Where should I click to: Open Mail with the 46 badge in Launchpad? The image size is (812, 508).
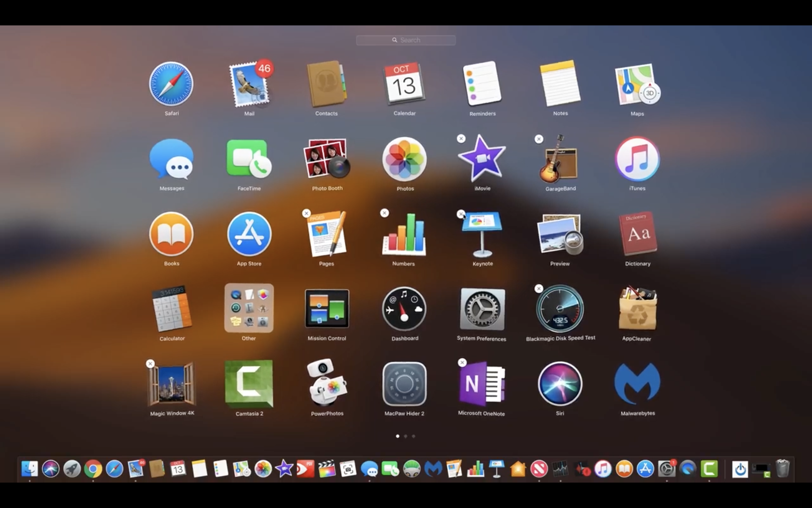(x=250, y=84)
